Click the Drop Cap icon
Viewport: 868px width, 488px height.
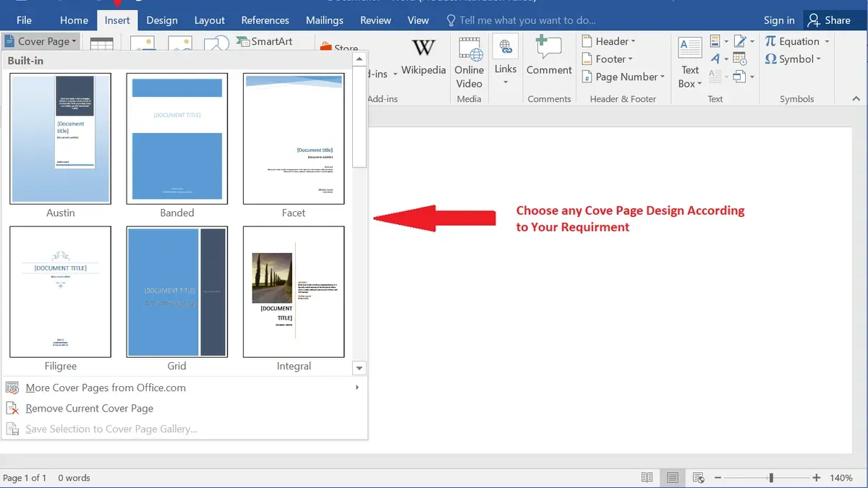point(715,77)
